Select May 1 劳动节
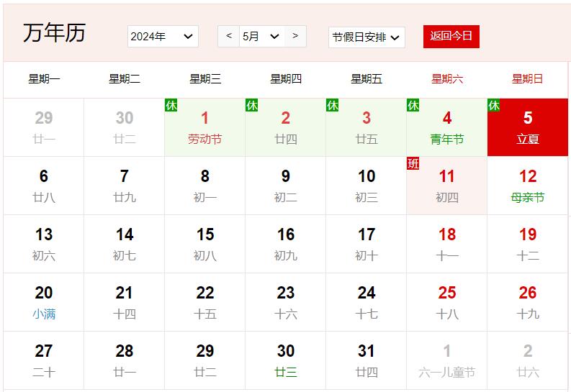571x392 pixels. (x=204, y=127)
